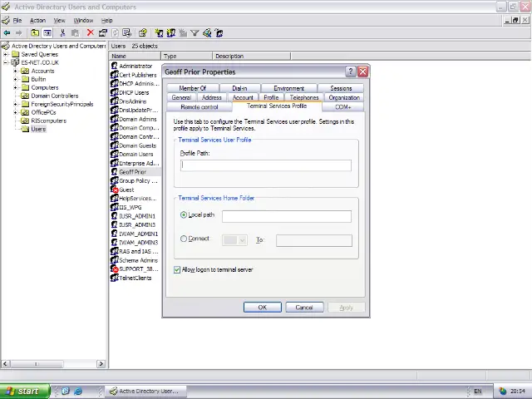Select the Local path radio button

click(184, 214)
